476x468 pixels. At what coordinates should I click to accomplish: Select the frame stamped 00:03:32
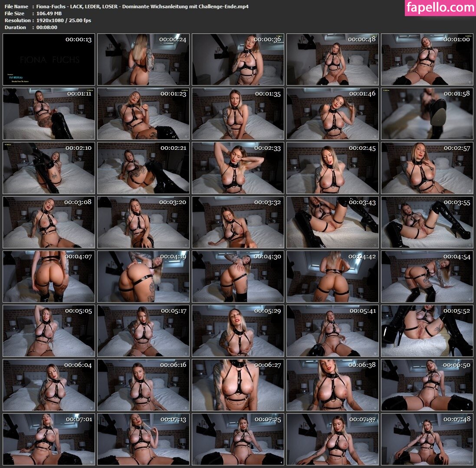238,222
